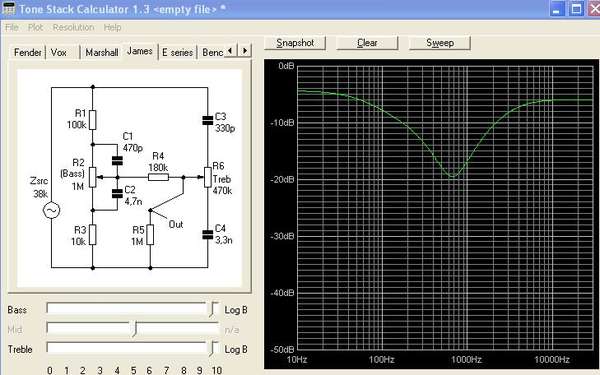
Task: Switch to the E series tab
Action: [177, 52]
